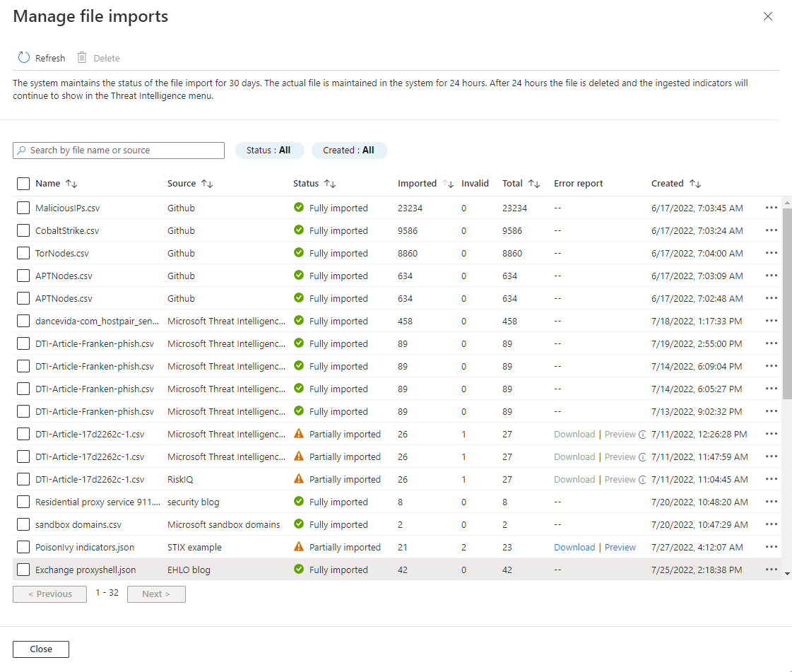Viewport: 792px width, 672px height.
Task: Click the search by file name or source field
Action: [x=118, y=150]
